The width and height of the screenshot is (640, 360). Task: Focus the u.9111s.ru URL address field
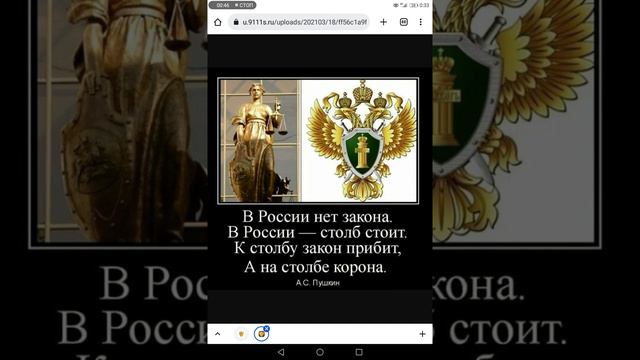pos(299,22)
